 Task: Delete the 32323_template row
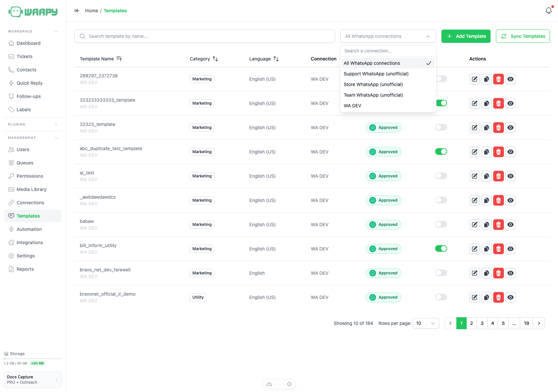(x=499, y=128)
